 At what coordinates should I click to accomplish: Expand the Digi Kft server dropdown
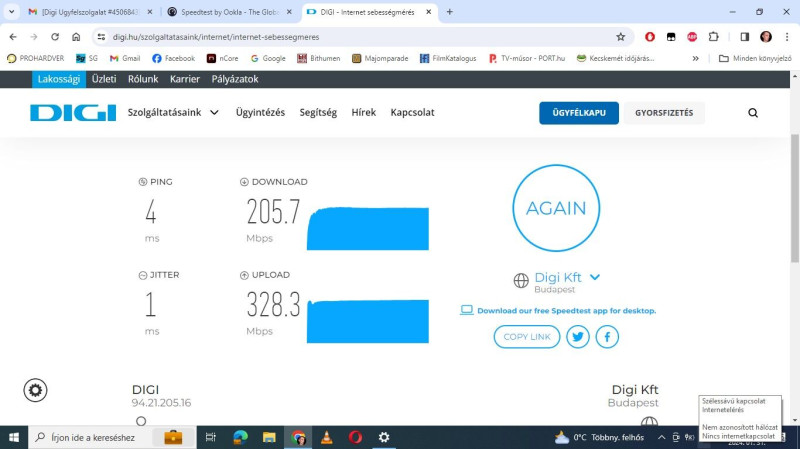click(x=595, y=277)
